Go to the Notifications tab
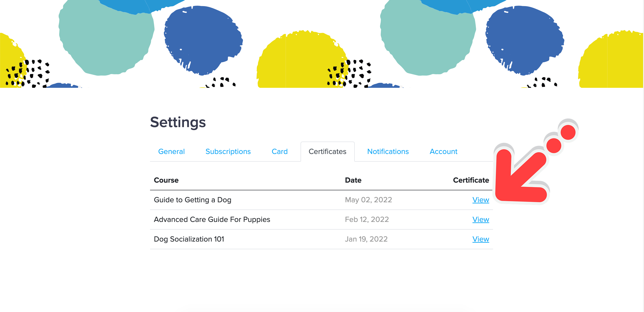Screen dimensions: 644x312 [x=388, y=151]
